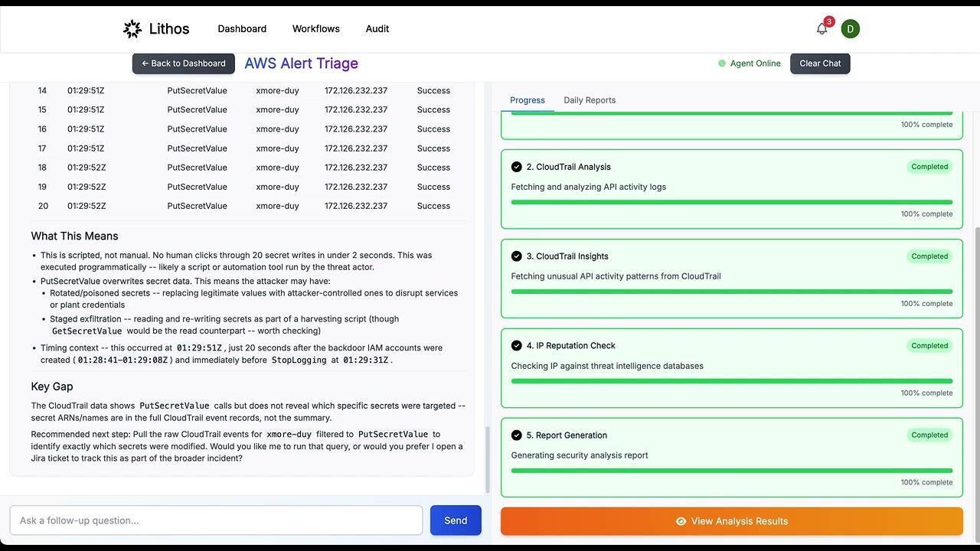Click the green Agent Online status dot
980x551 pixels.
pyautogui.click(x=722, y=64)
